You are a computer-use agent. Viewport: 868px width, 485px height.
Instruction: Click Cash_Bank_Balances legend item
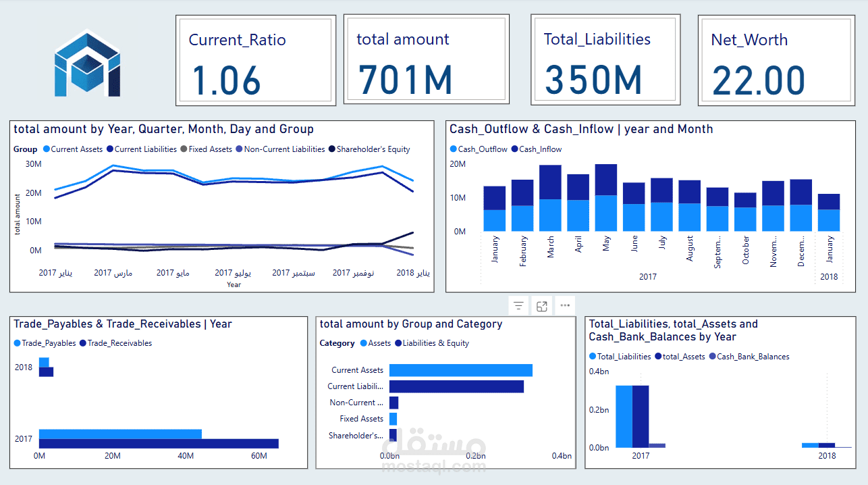point(749,357)
